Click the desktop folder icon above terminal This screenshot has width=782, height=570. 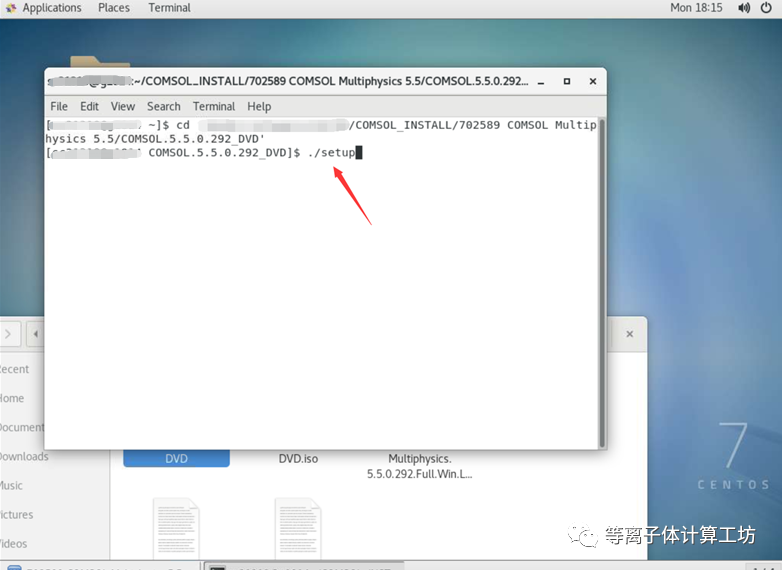click(100, 62)
